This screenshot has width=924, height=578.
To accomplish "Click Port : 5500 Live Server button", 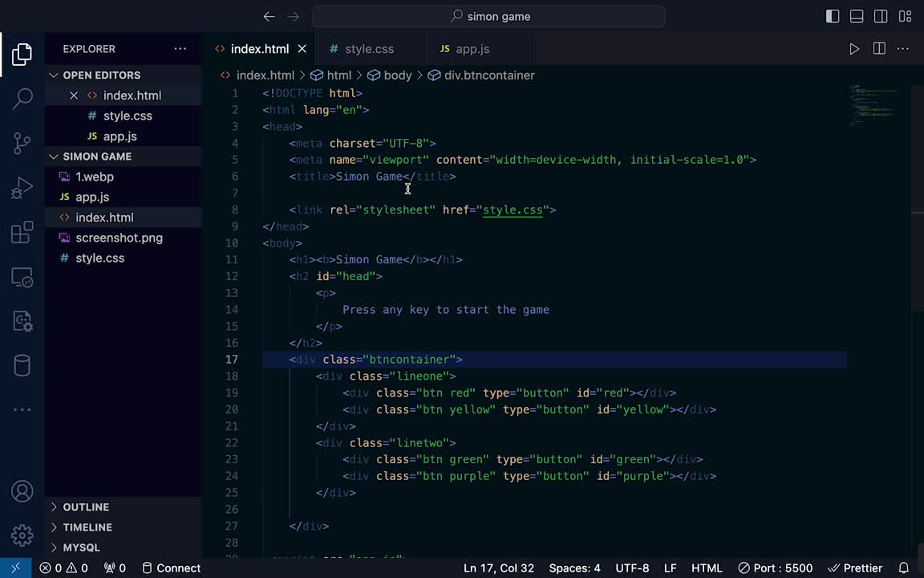I will point(775,568).
